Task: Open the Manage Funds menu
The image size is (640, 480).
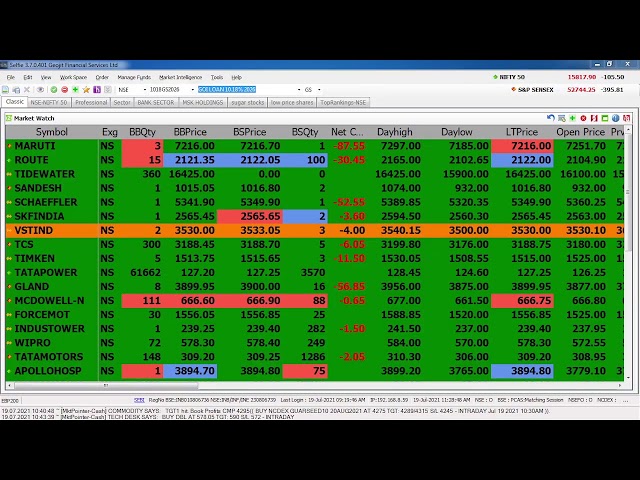Action: pos(134,77)
